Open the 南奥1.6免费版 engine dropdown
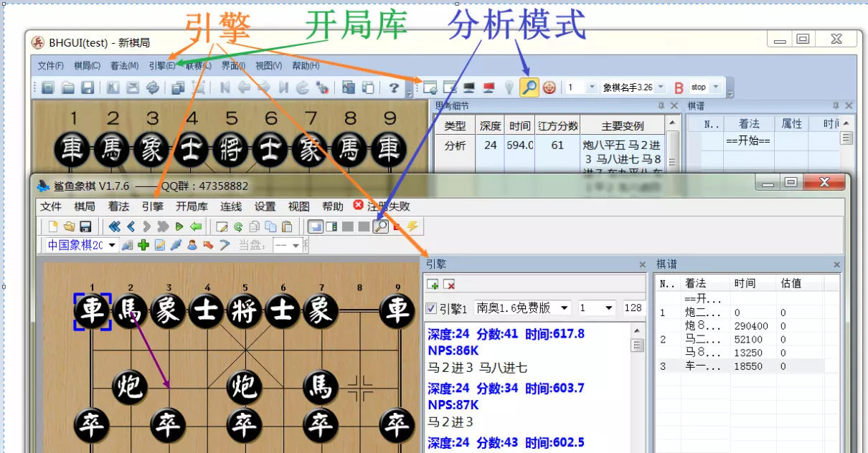The height and width of the screenshot is (453, 868). [x=564, y=307]
